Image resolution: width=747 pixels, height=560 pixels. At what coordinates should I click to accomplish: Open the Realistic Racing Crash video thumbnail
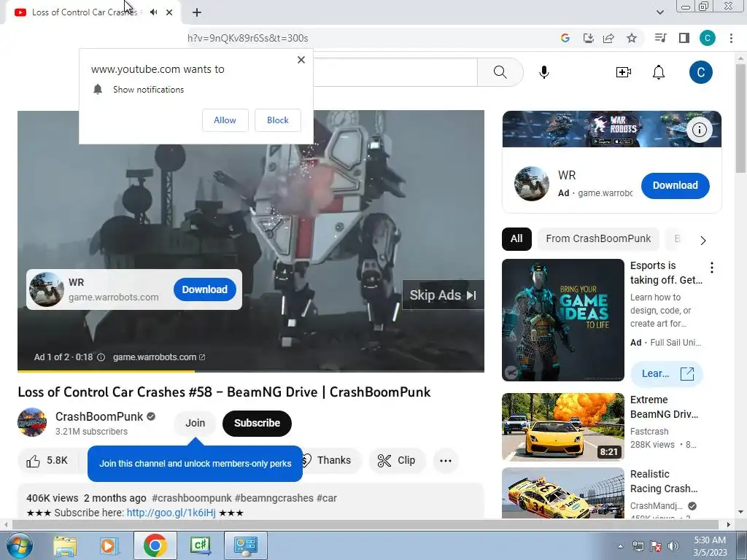pos(563,493)
